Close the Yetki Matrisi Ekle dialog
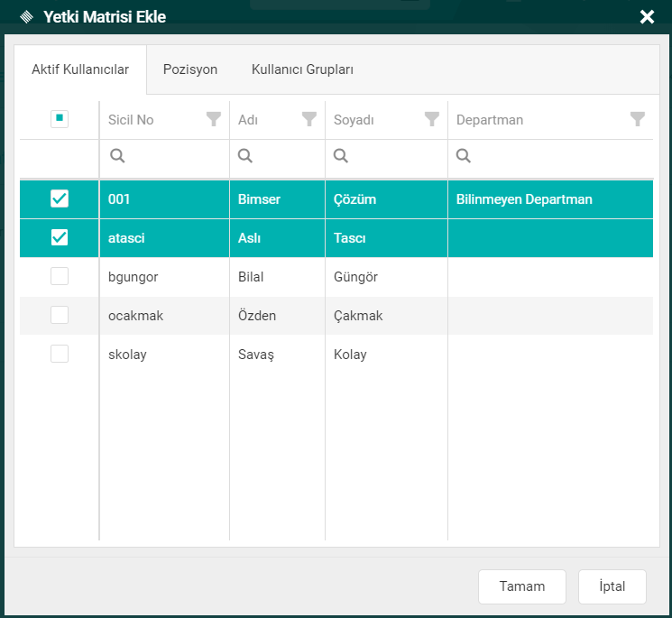 (x=646, y=17)
